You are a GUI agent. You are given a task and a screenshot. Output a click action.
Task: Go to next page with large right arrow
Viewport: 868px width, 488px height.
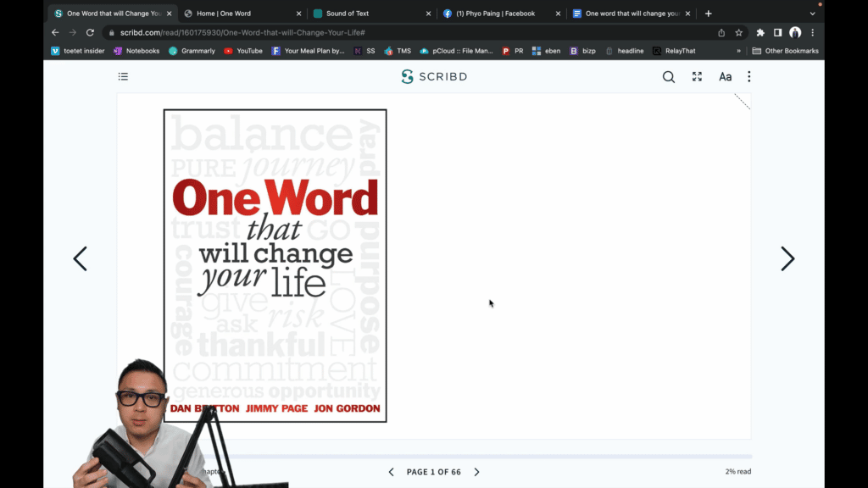(x=787, y=258)
